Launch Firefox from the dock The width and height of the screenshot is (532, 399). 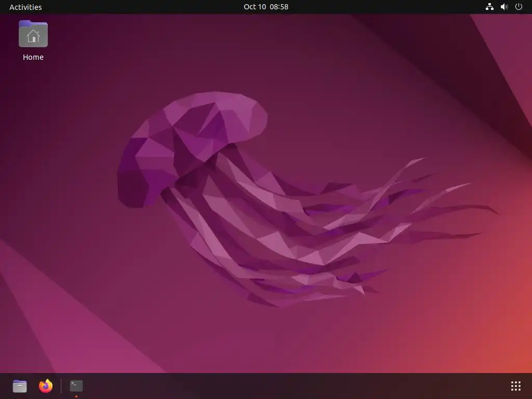(x=46, y=386)
